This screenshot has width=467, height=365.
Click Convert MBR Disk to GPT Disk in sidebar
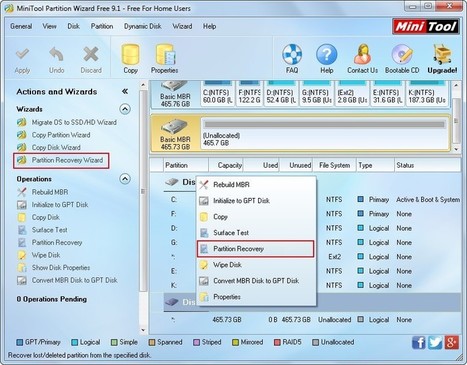click(x=67, y=280)
